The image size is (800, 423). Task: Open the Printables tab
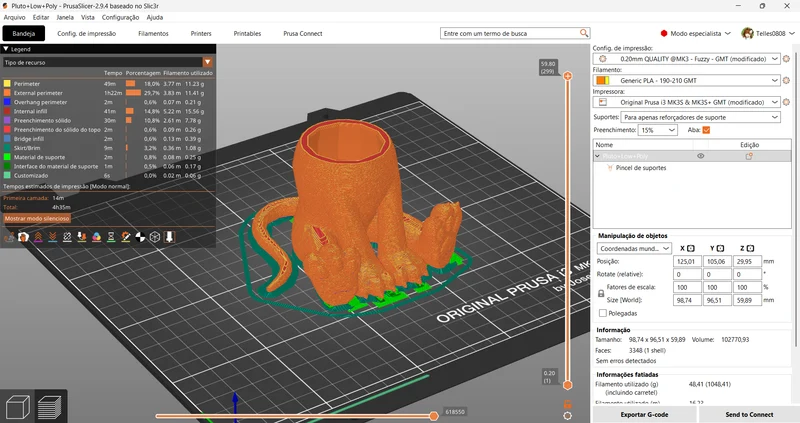pyautogui.click(x=247, y=34)
